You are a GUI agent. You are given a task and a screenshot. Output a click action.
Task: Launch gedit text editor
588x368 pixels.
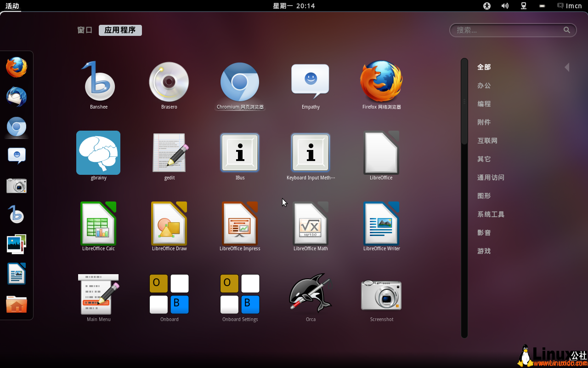click(x=169, y=153)
